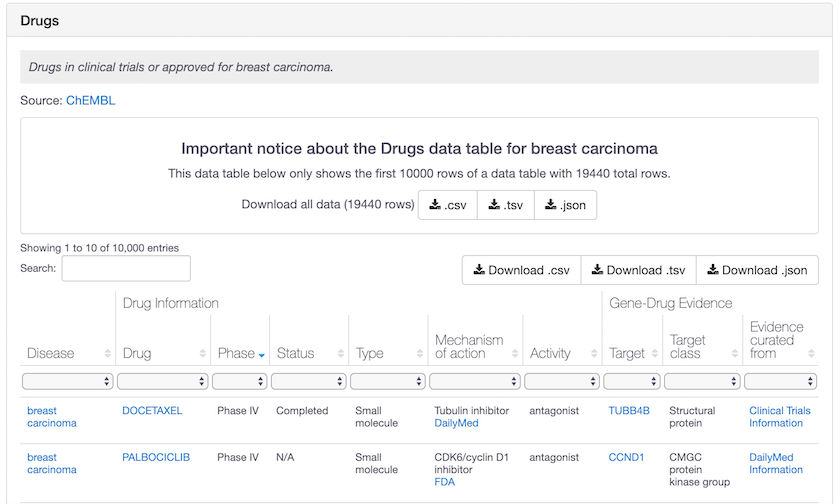The width and height of the screenshot is (840, 504).
Task: Follow the CCND1 target link
Action: tap(626, 457)
